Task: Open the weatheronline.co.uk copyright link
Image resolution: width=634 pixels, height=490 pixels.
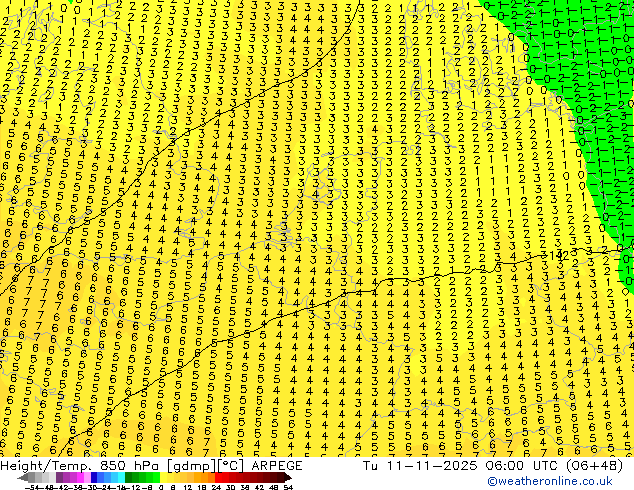Action: point(550,481)
